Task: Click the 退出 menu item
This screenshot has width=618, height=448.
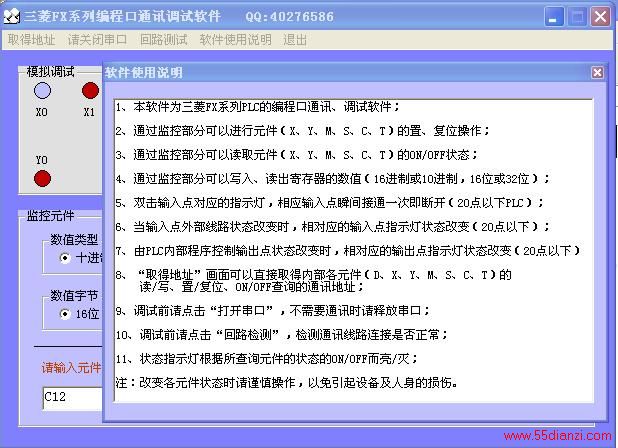Action: (295, 39)
